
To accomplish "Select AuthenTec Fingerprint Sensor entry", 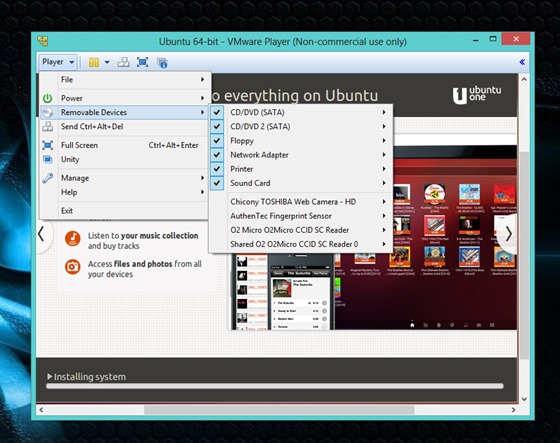I will coord(301,216).
